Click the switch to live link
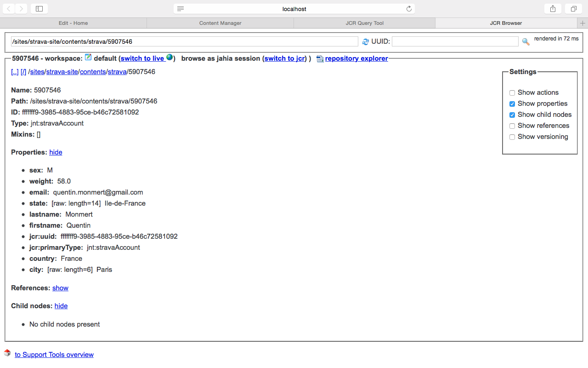This screenshot has width=588, height=368. click(142, 58)
